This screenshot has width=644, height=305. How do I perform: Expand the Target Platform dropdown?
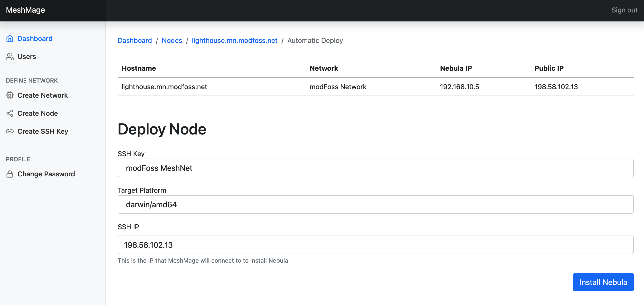375,204
